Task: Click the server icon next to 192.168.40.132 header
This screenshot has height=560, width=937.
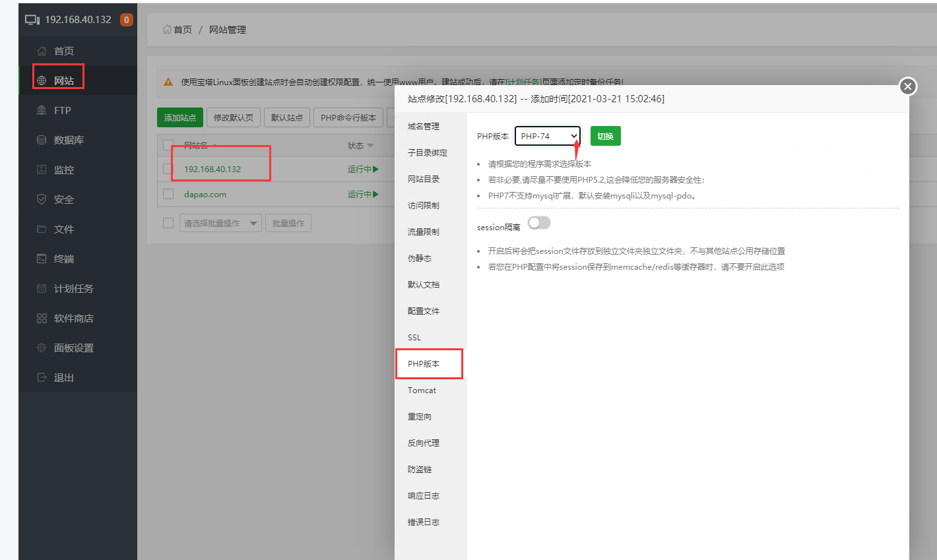Action: [x=32, y=20]
